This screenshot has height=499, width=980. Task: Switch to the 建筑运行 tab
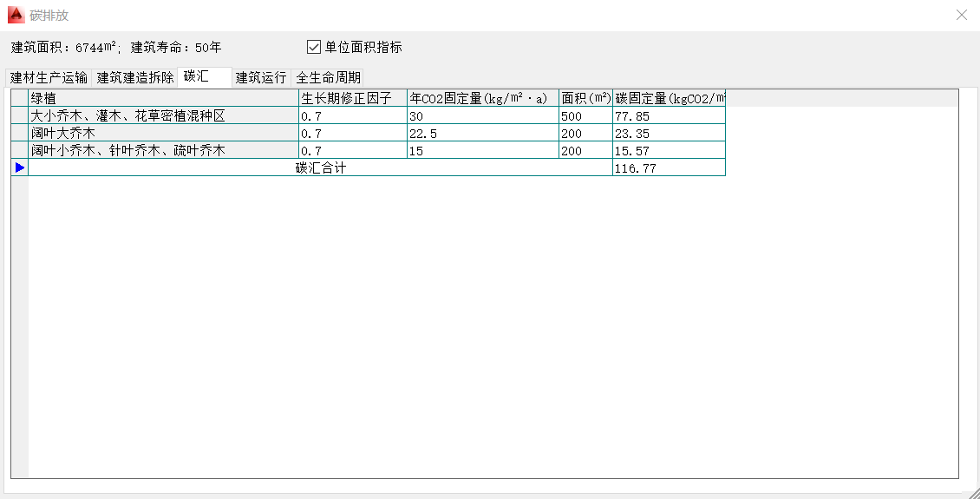261,77
